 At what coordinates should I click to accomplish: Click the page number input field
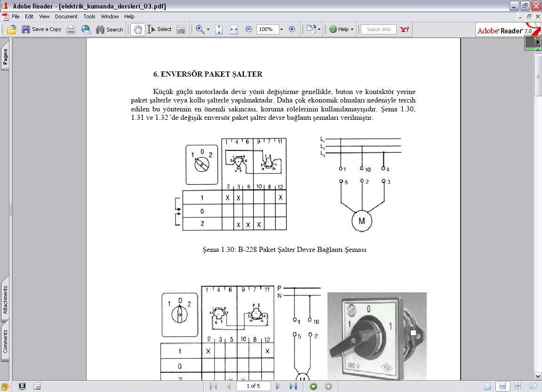pyautogui.click(x=253, y=386)
